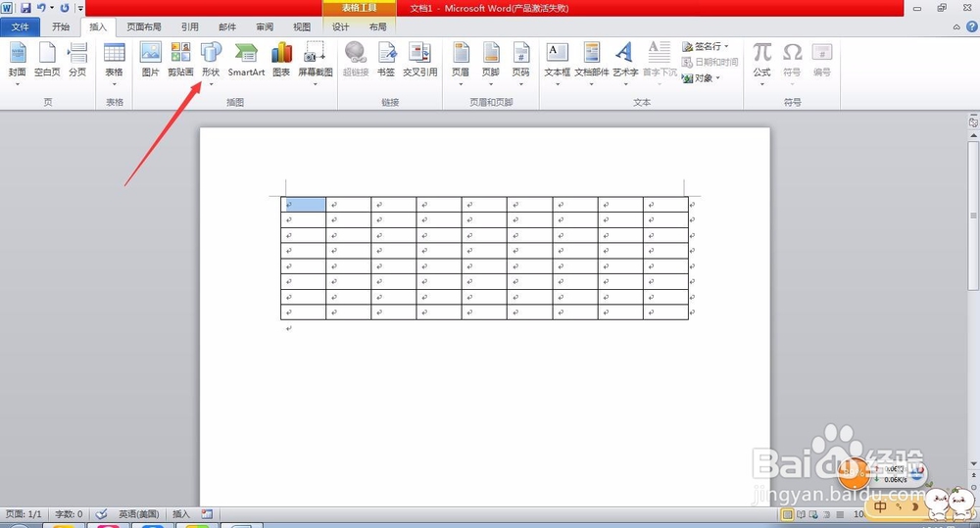Expand the 表格 dropdown arrow

115,83
